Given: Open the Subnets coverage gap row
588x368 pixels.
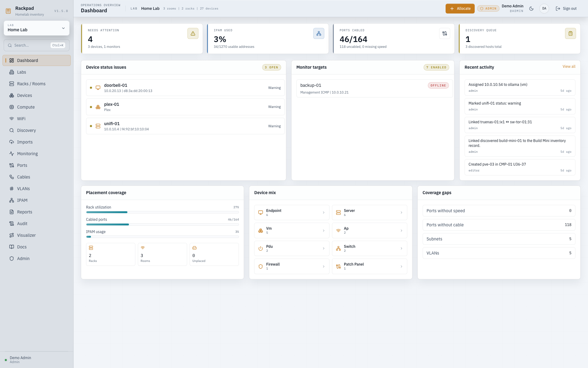Looking at the screenshot, I should point(499,239).
